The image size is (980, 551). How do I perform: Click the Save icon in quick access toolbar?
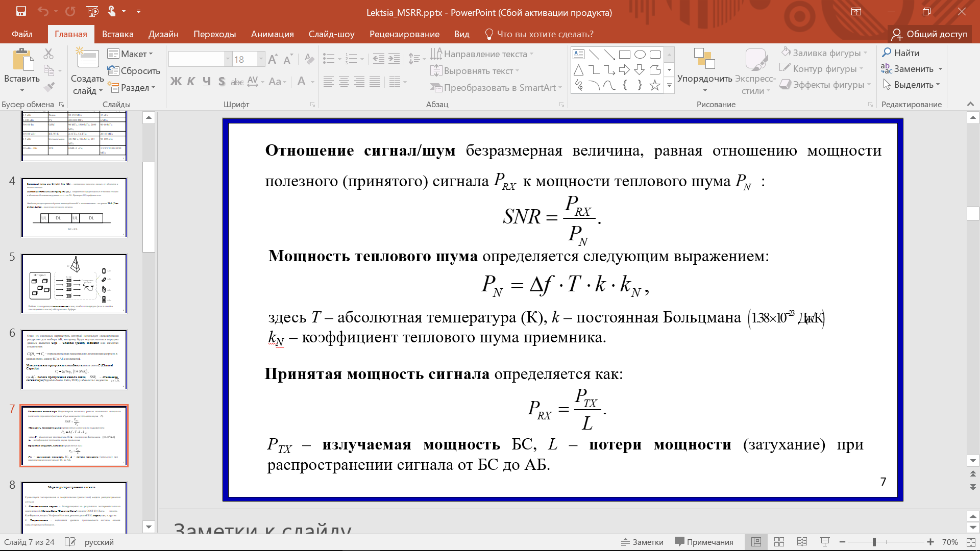21,11
